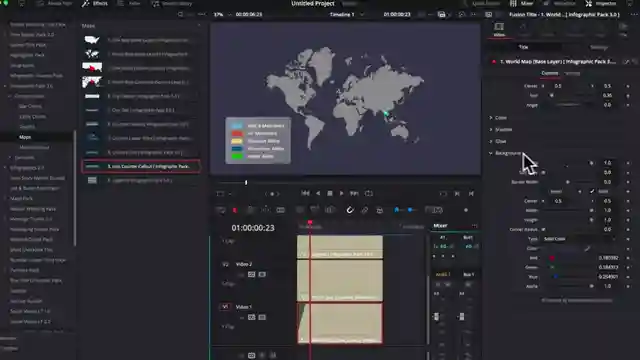This screenshot has height=360, width=640.
Task: Click the Play forward transport button
Action: [342, 193]
